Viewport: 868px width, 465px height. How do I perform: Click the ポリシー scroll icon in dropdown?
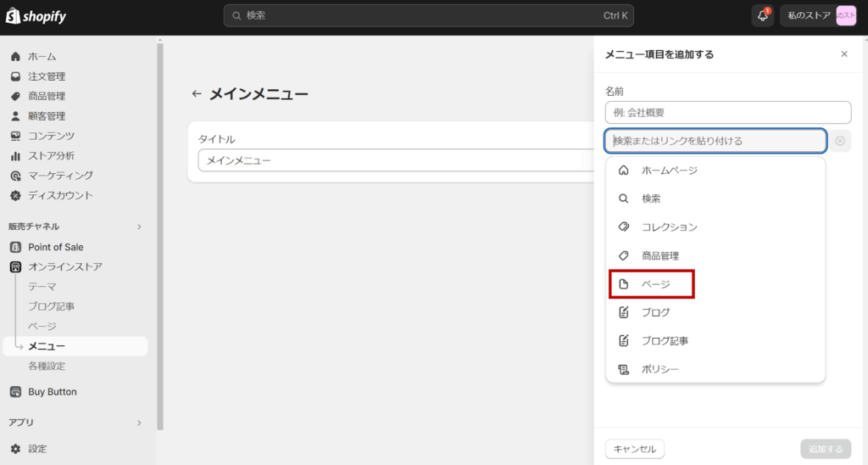point(624,369)
